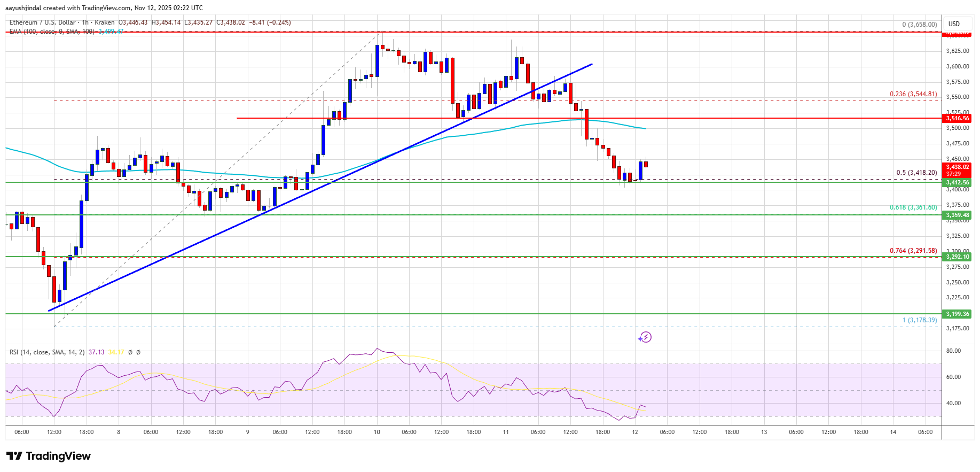980x472 pixels.
Task: Select the green 3,199.36 axis label
Action: tap(957, 314)
